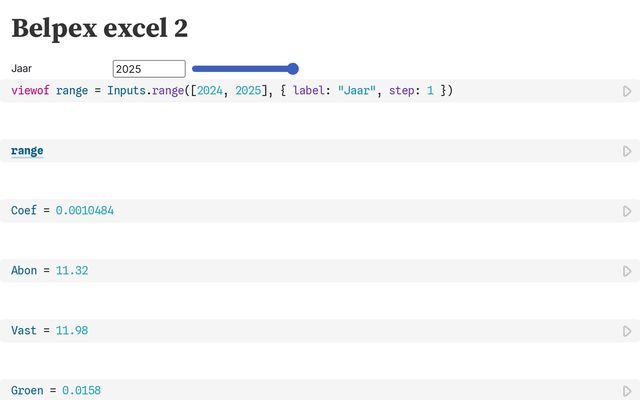Screen dimensions: 640x400
Task: Click the 2024 value in Inputs.range code
Action: (210, 91)
